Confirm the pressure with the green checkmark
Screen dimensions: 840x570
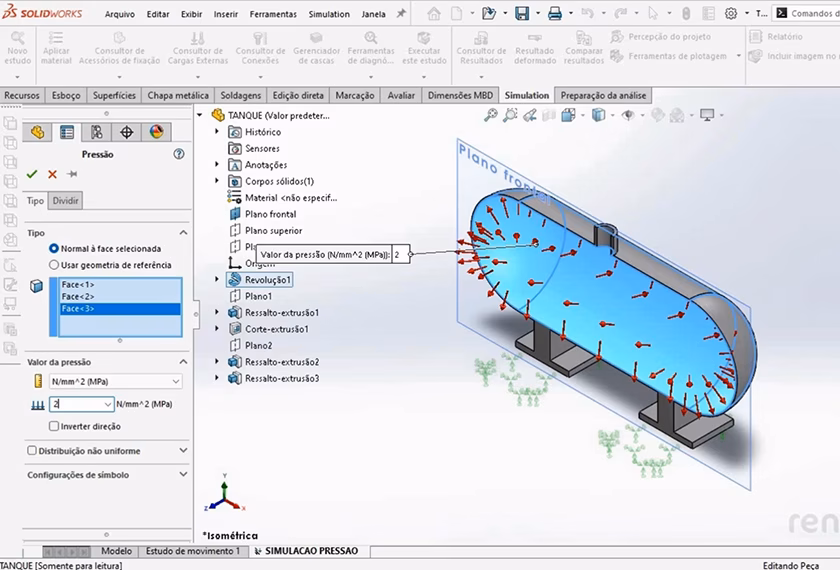32,174
